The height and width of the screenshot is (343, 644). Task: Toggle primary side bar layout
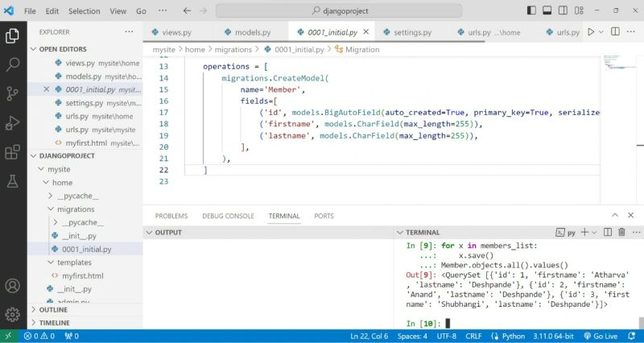531,10
